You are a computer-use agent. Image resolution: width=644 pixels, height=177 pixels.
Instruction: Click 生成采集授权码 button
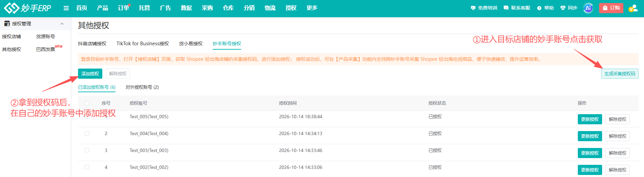[x=620, y=74]
